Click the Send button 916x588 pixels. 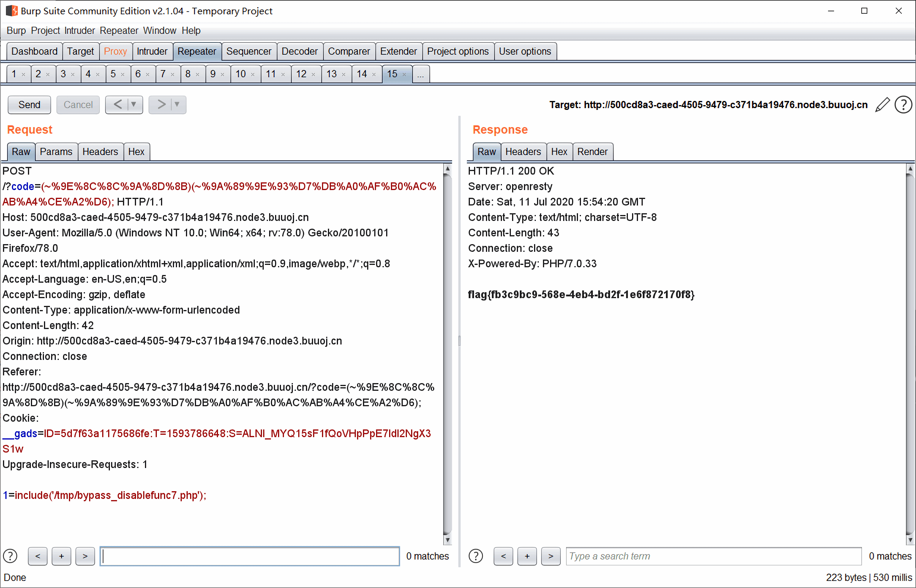(x=29, y=105)
